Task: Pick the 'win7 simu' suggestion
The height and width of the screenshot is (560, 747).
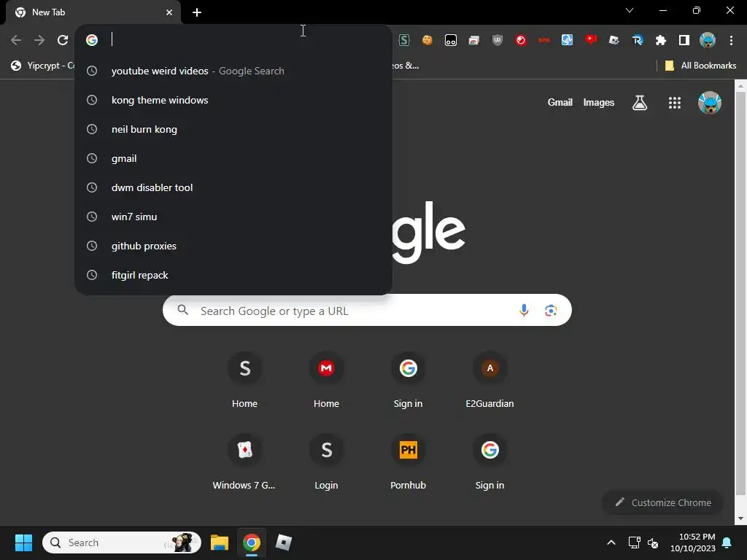Action: click(x=233, y=216)
